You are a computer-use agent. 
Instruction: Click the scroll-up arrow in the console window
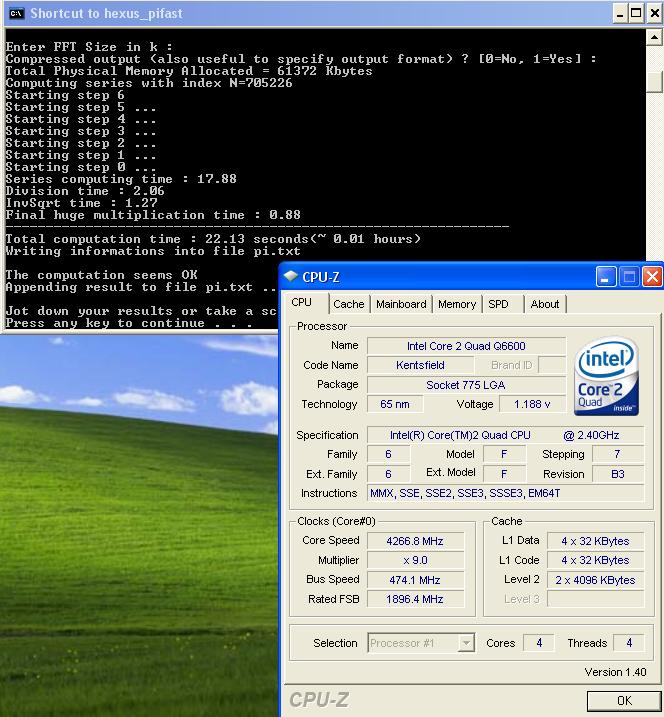[654, 37]
